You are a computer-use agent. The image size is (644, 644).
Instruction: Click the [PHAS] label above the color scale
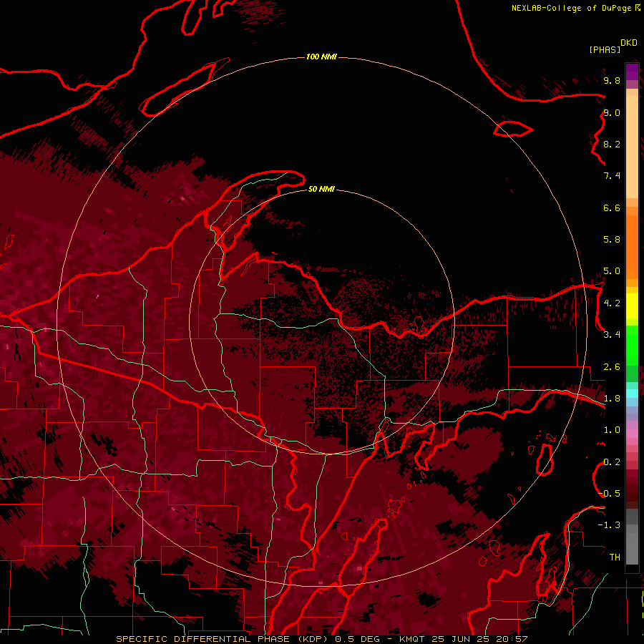(604, 50)
